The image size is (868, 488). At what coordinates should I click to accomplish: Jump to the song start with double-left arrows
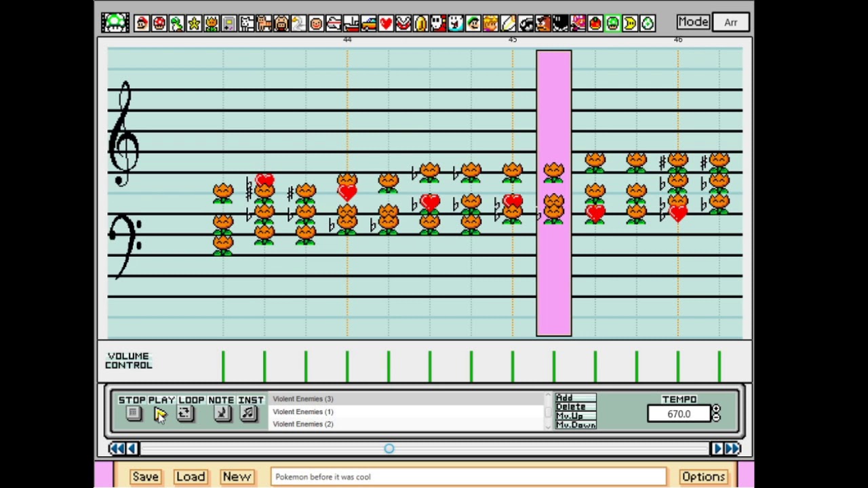point(117,448)
